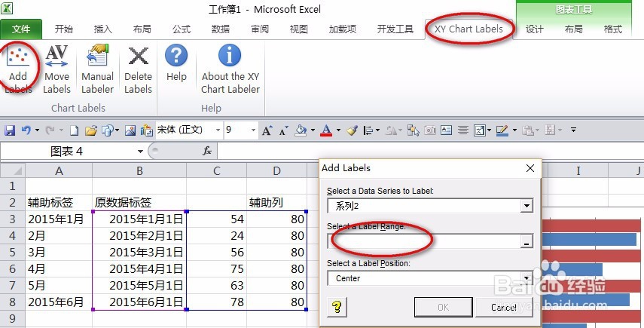Click the center align lines icon
This screenshot has width=644, height=328.
(x=463, y=130)
